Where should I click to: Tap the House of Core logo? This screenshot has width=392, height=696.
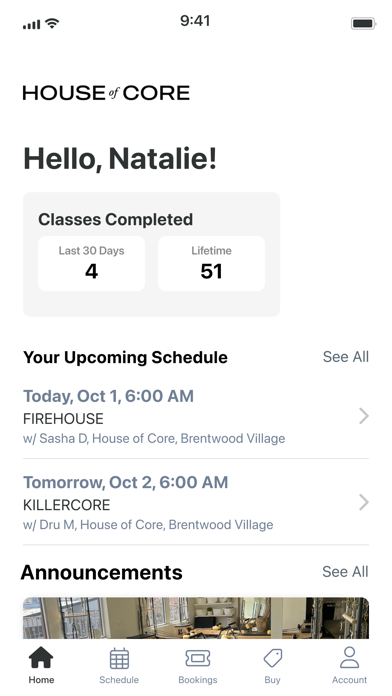(x=106, y=93)
